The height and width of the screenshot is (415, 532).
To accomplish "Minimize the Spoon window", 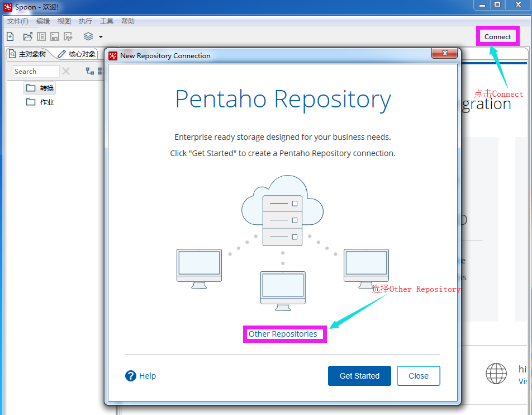I will click(x=482, y=5).
